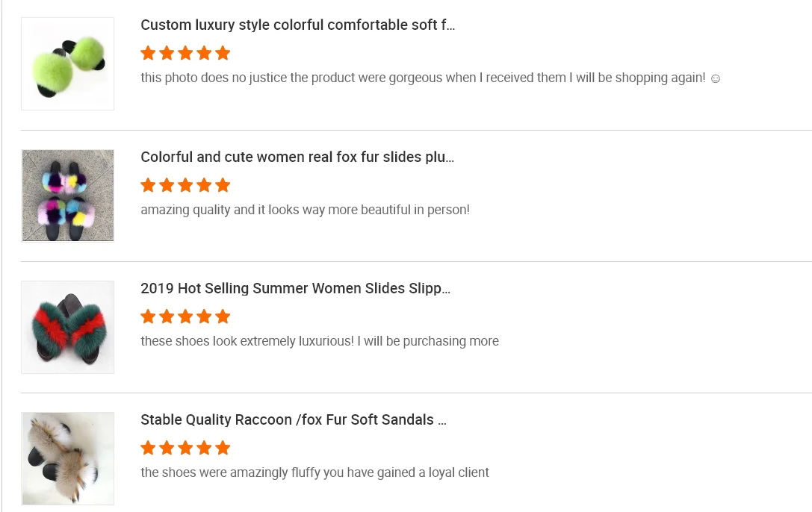Click the last star under the 2019 Hot Selling review
The width and height of the screenshot is (812, 512).
pos(223,316)
